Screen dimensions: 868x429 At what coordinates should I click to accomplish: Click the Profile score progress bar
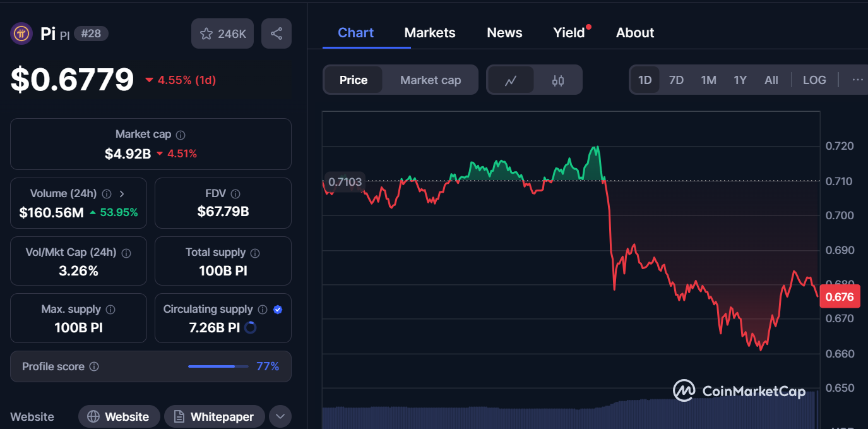(218, 366)
